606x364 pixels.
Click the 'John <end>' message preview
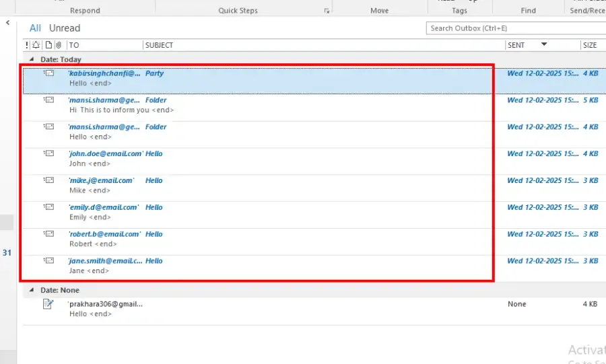(90, 163)
